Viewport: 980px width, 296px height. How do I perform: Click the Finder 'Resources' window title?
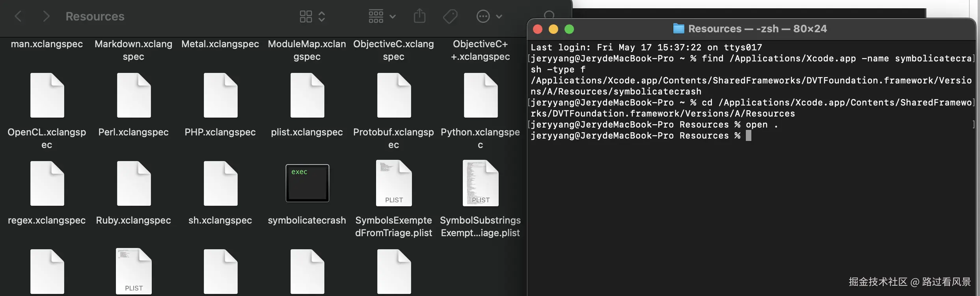(x=95, y=17)
